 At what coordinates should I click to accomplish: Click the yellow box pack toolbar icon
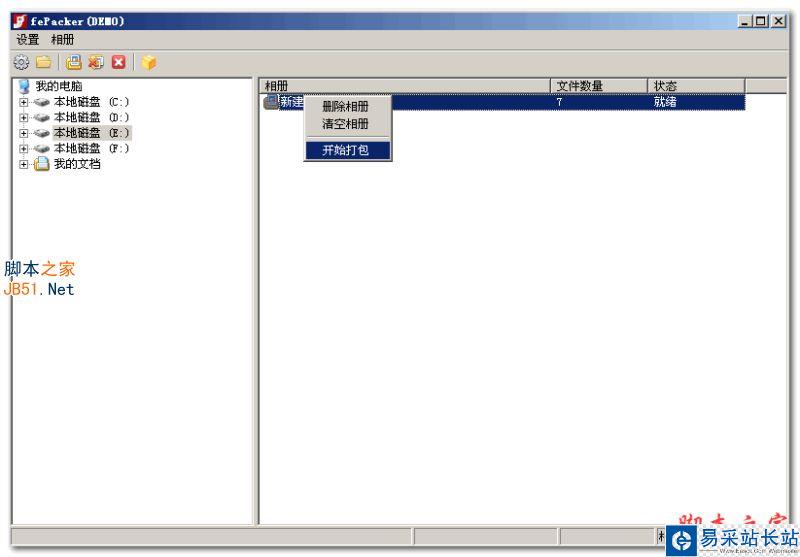(x=148, y=62)
